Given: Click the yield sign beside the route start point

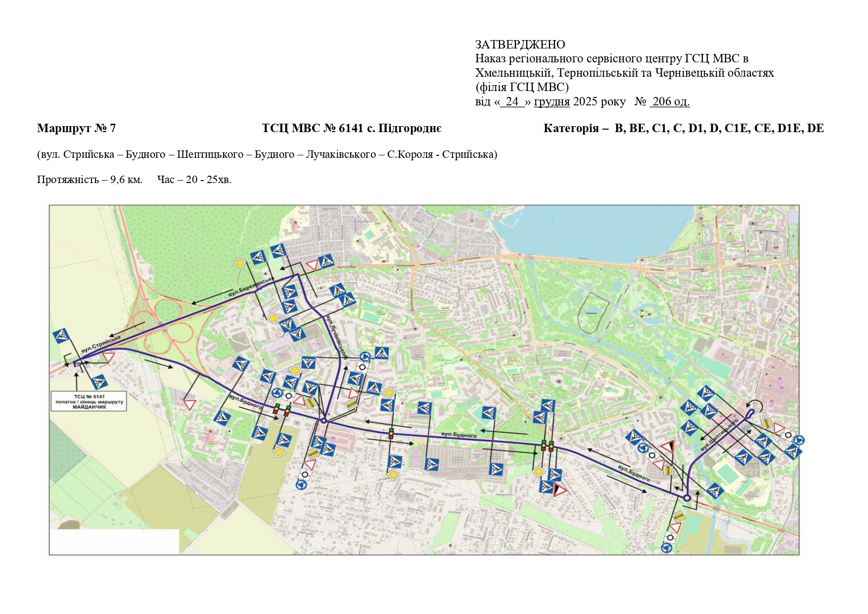Looking at the screenshot, I should pos(108,357).
